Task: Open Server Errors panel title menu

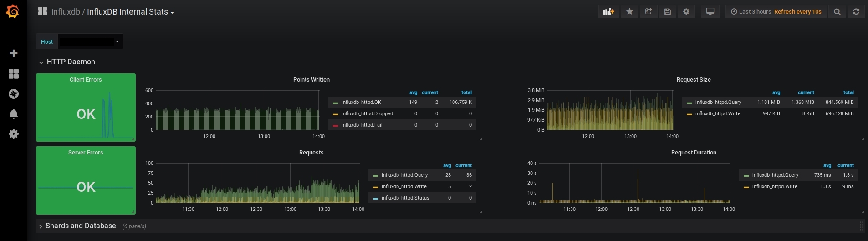Action: coord(86,152)
